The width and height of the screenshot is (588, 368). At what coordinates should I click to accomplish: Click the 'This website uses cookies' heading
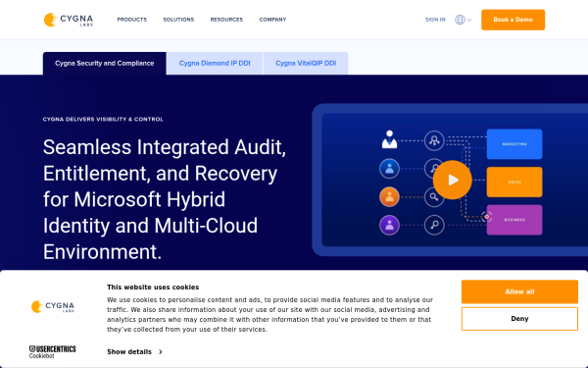153,288
